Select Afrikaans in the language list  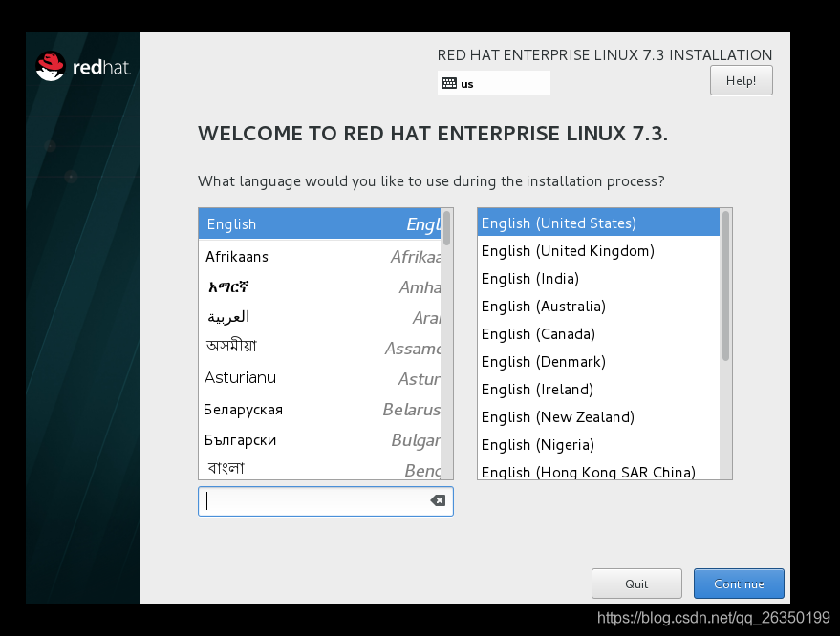coord(320,257)
